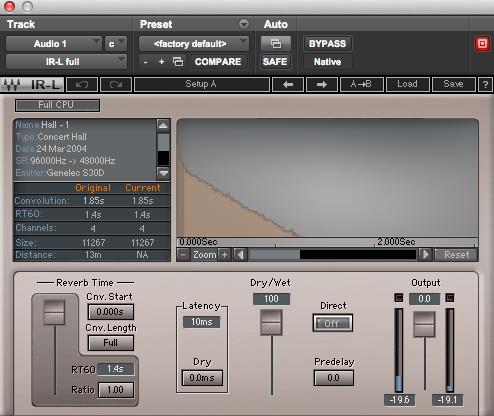
Task: Click the impulse response waveform display
Action: [x=327, y=178]
